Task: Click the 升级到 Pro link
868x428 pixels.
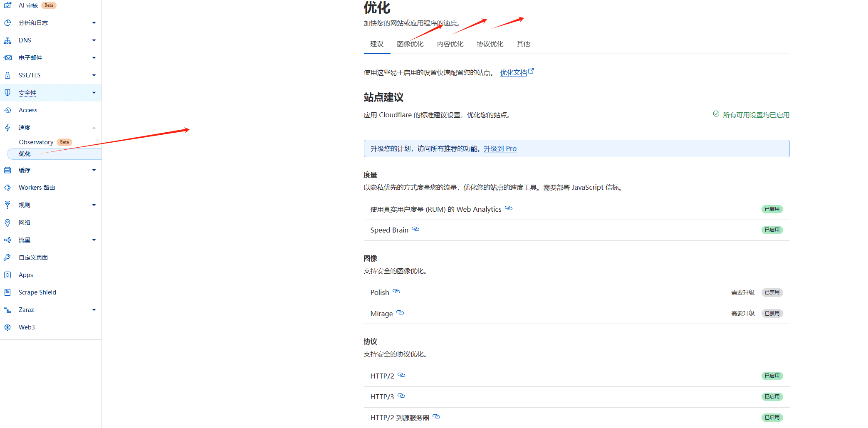Action: (x=500, y=148)
